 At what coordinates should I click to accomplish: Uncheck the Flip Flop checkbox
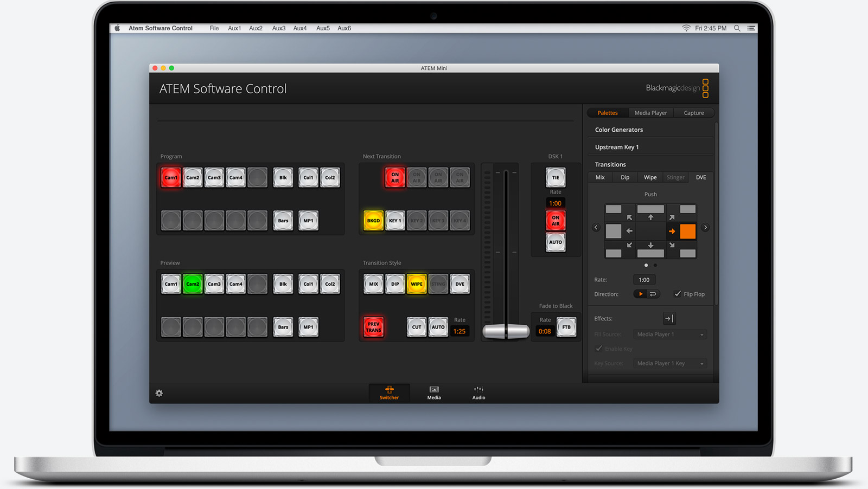click(x=678, y=294)
